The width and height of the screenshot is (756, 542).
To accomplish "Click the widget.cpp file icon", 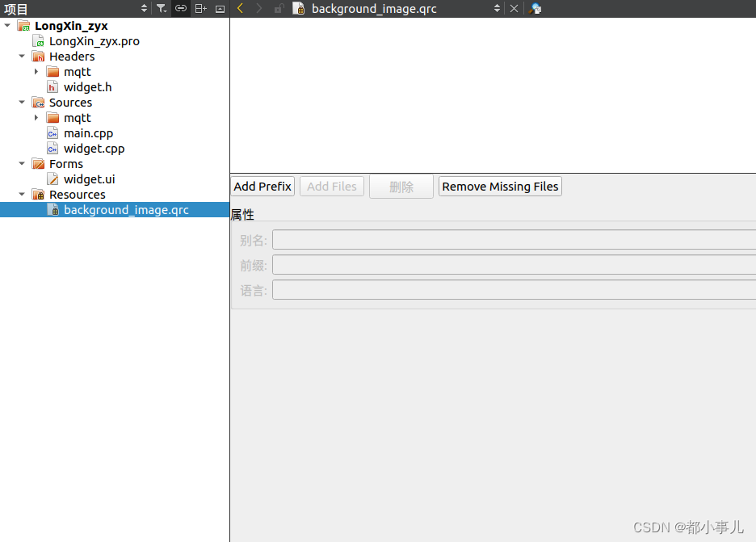I will (52, 148).
